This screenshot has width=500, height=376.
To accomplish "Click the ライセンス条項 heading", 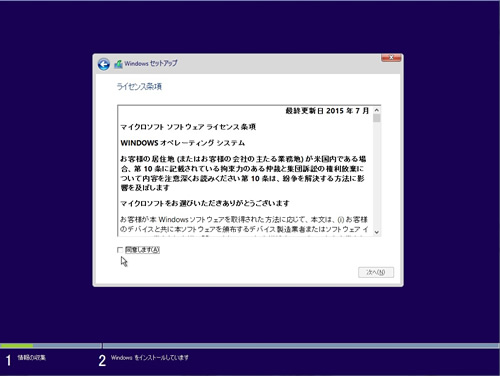I will coord(139,86).
